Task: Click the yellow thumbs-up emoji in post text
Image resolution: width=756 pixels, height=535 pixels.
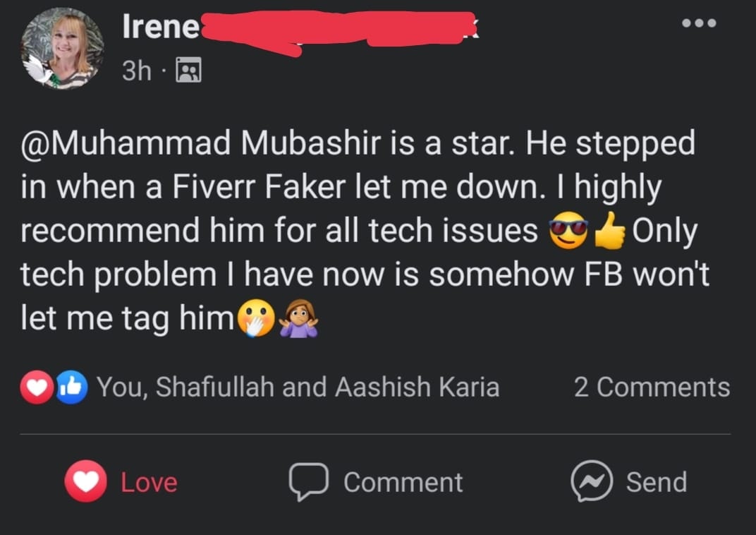Action: point(610,231)
